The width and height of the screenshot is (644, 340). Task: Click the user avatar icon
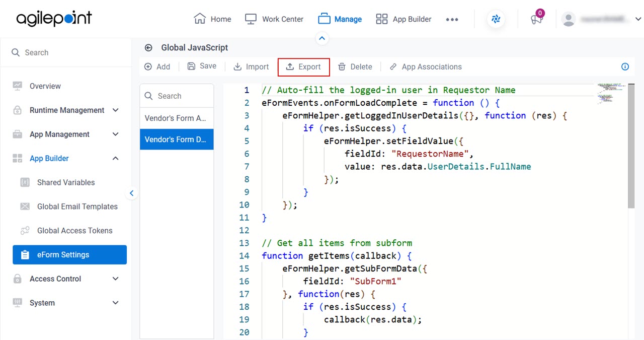tap(569, 19)
